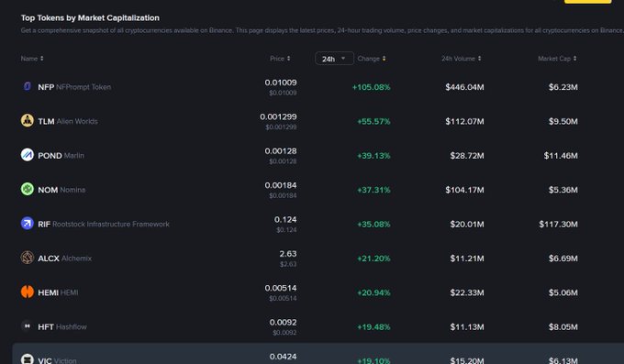
Task: Click the $5.36M market cap value
Action: [563, 190]
